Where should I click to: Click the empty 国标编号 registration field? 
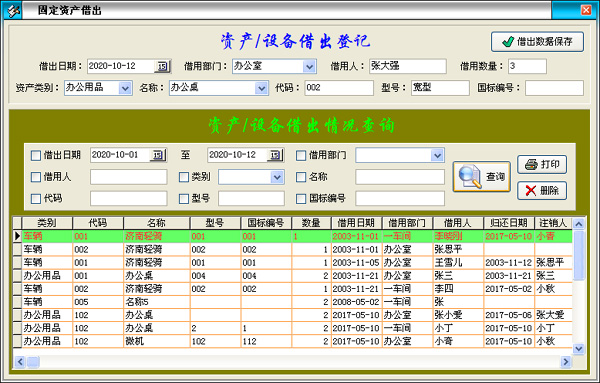click(554, 88)
